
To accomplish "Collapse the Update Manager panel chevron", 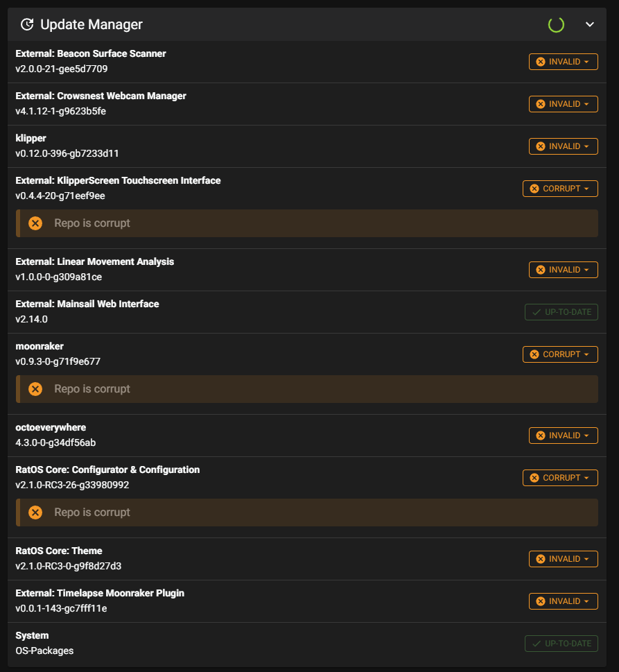I will (x=590, y=24).
